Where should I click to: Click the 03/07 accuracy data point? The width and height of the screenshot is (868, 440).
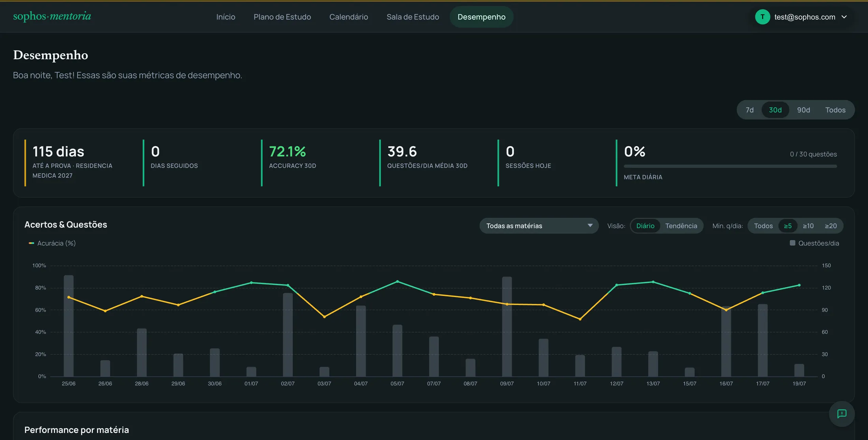[x=324, y=317]
